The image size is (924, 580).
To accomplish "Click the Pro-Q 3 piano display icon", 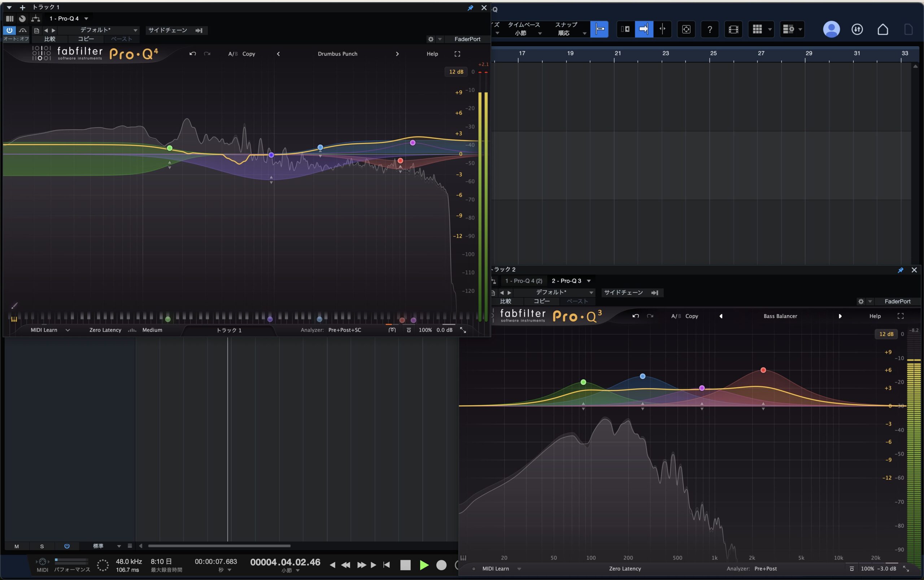I will click(x=463, y=558).
